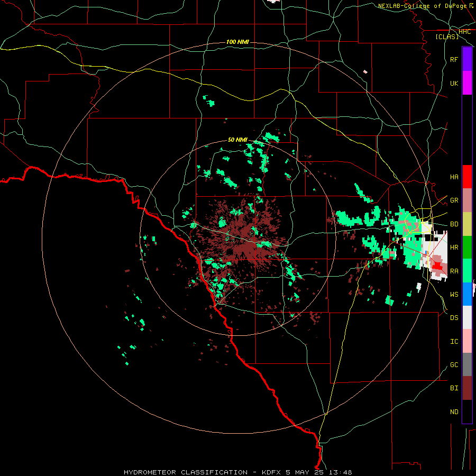Click the 'GR' legend label
This screenshot has height=476, width=476.
tap(454, 200)
